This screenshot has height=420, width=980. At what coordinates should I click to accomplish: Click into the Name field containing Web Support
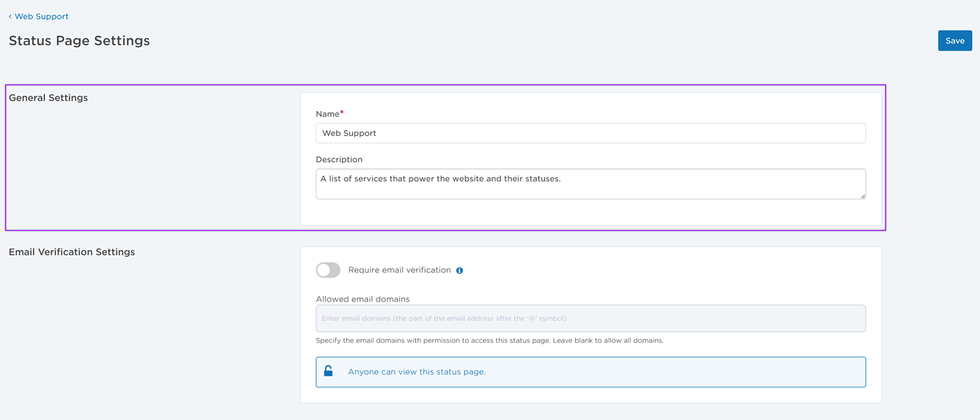(590, 133)
